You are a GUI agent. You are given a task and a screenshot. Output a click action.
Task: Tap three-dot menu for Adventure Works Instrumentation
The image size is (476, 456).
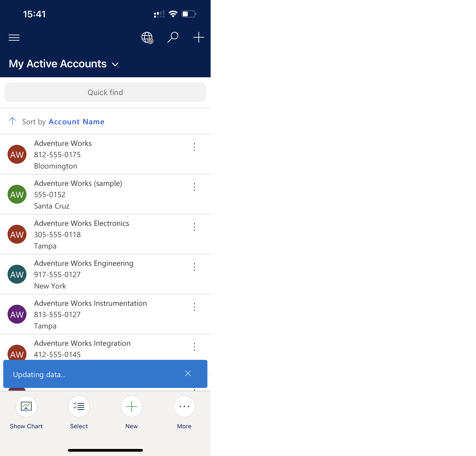[x=195, y=307]
